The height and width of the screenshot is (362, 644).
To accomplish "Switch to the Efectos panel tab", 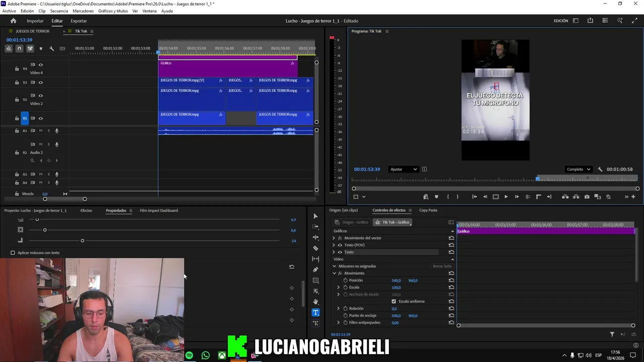I will tap(86, 211).
